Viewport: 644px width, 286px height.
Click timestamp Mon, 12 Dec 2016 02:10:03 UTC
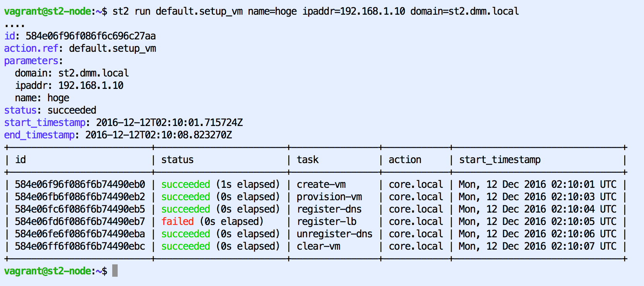538,197
